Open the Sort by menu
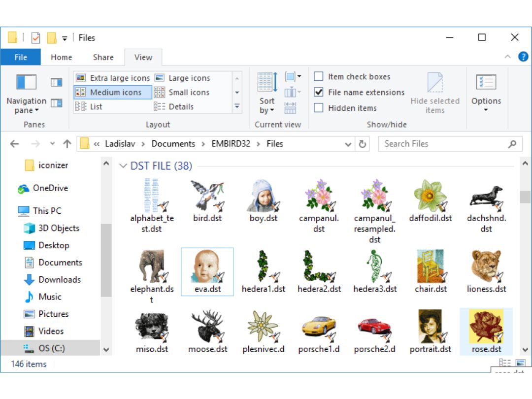The width and height of the screenshot is (532, 399). (267, 93)
